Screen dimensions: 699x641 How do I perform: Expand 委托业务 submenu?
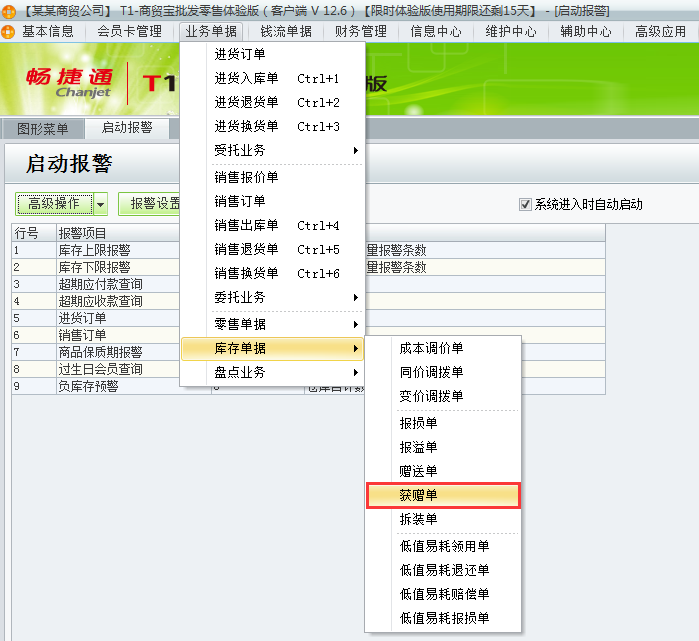point(273,297)
